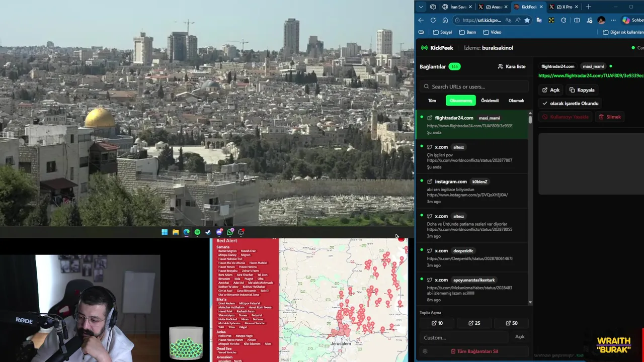The width and height of the screenshot is (644, 362).
Task: Click the altesz user tag on Çin işçileri entry
Action: (x=458, y=147)
